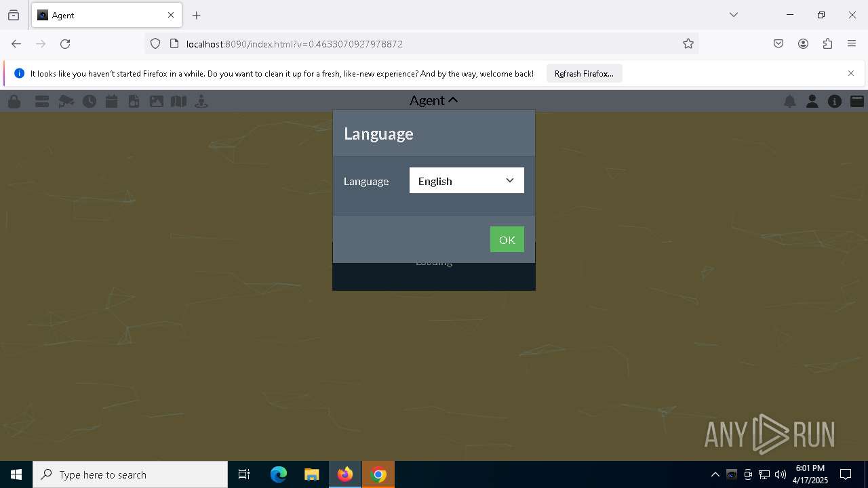Click the Firefox recent browsing view icon
Screen dimensions: 868x488
pos(14,15)
